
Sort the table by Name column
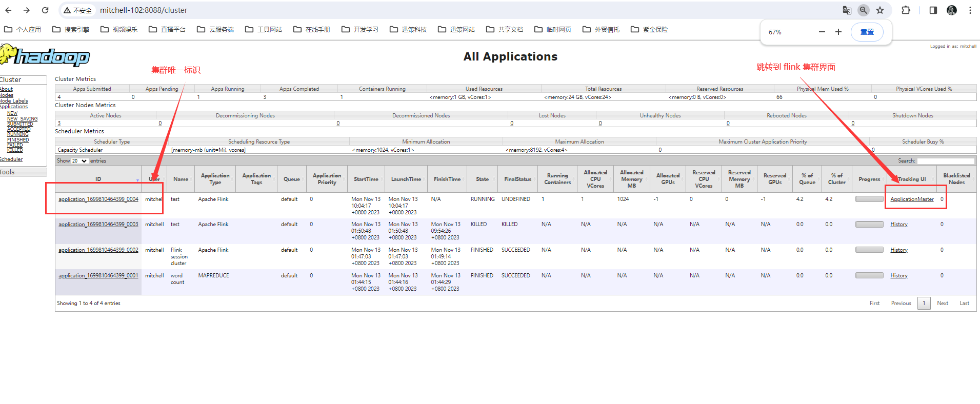(x=181, y=179)
